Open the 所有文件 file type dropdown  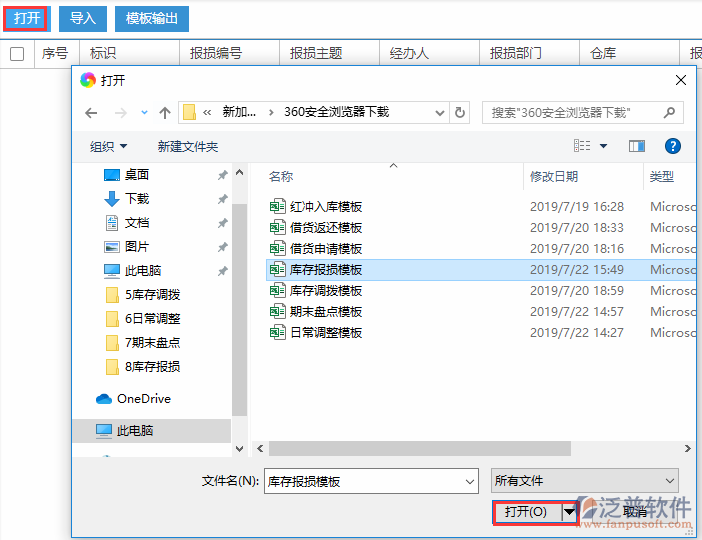pyautogui.click(x=584, y=481)
